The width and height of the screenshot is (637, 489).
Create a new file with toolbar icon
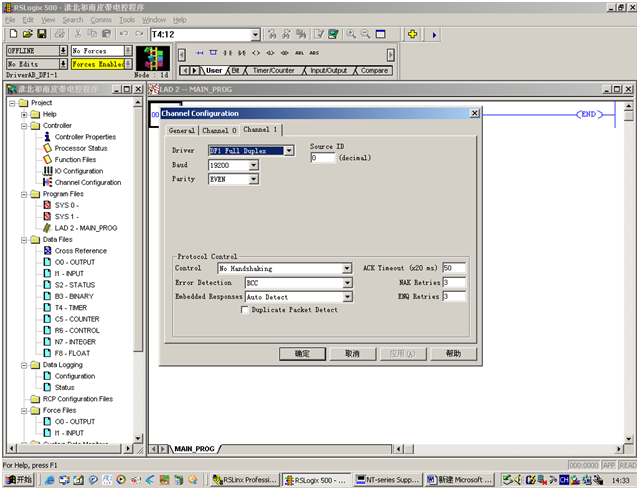[x=13, y=34]
